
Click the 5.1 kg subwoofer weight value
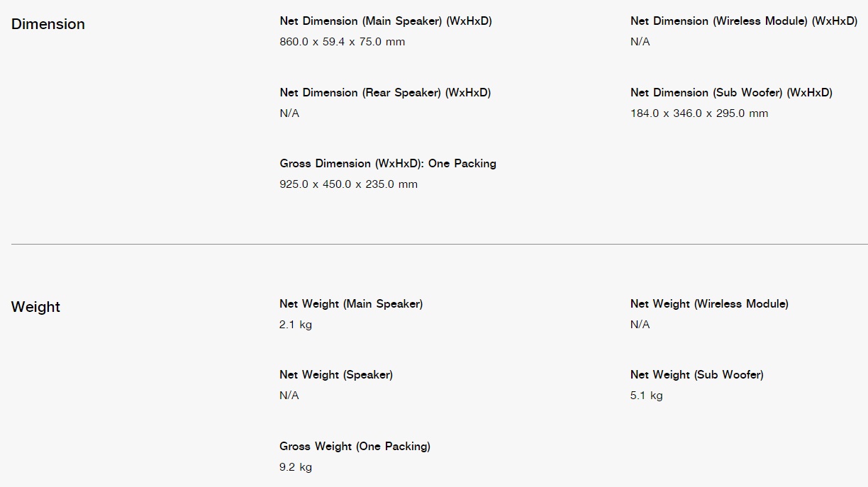[647, 396]
